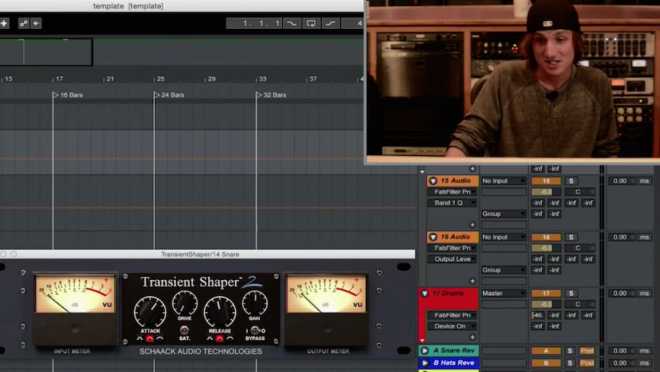Toggle the A Snare Rev track activator

click(x=546, y=350)
